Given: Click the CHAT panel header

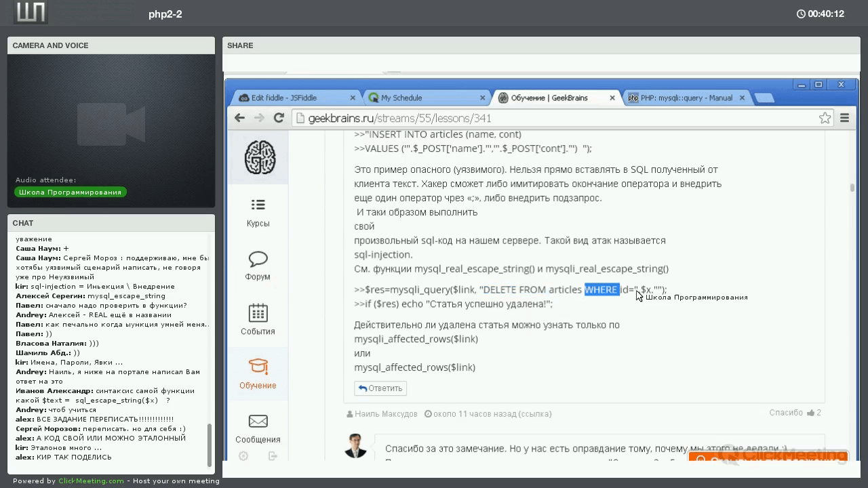Looking at the screenshot, I should (111, 223).
